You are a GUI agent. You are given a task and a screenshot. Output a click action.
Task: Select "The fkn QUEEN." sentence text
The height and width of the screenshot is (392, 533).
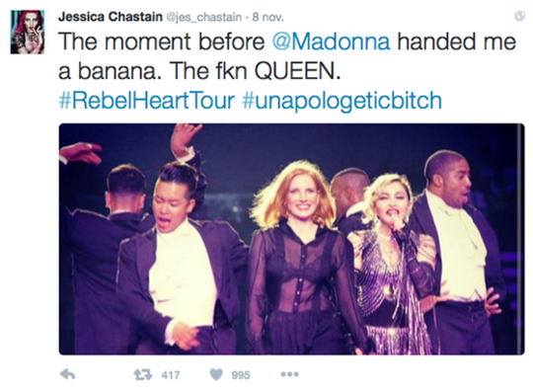pyautogui.click(x=255, y=71)
